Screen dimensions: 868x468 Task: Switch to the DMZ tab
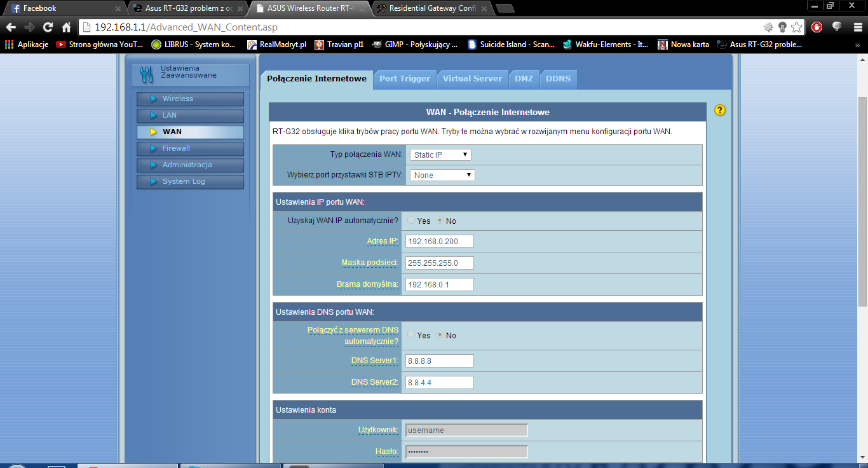tap(524, 79)
